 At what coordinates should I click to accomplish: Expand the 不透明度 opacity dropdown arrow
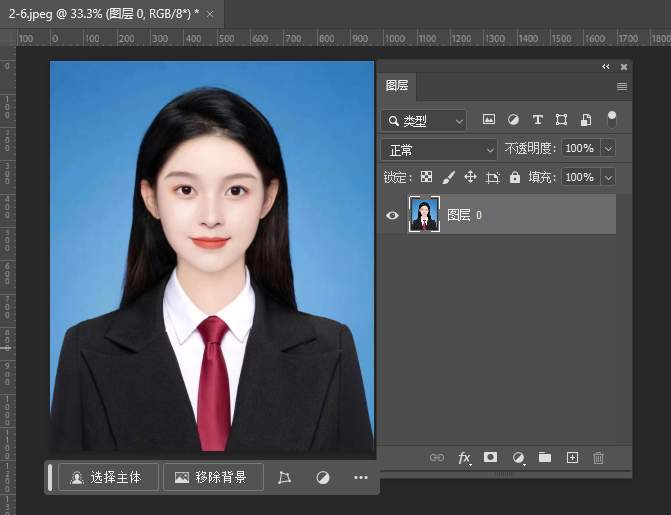(x=608, y=148)
